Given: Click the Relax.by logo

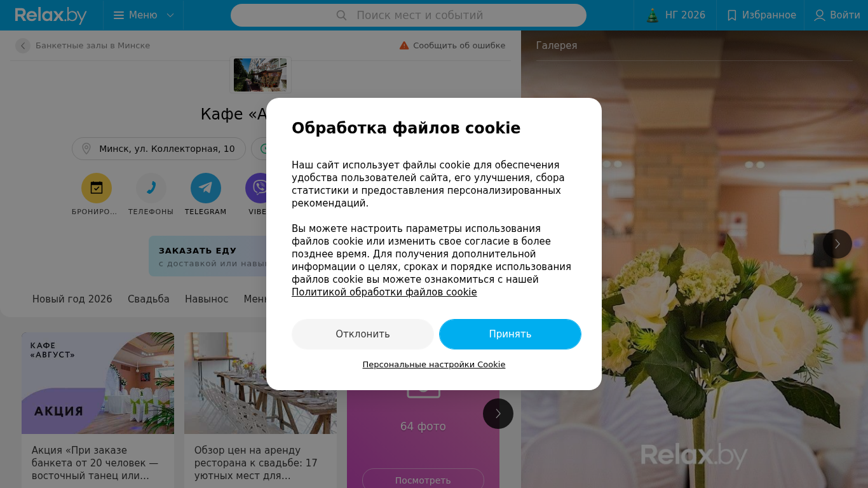Looking at the screenshot, I should (x=51, y=15).
